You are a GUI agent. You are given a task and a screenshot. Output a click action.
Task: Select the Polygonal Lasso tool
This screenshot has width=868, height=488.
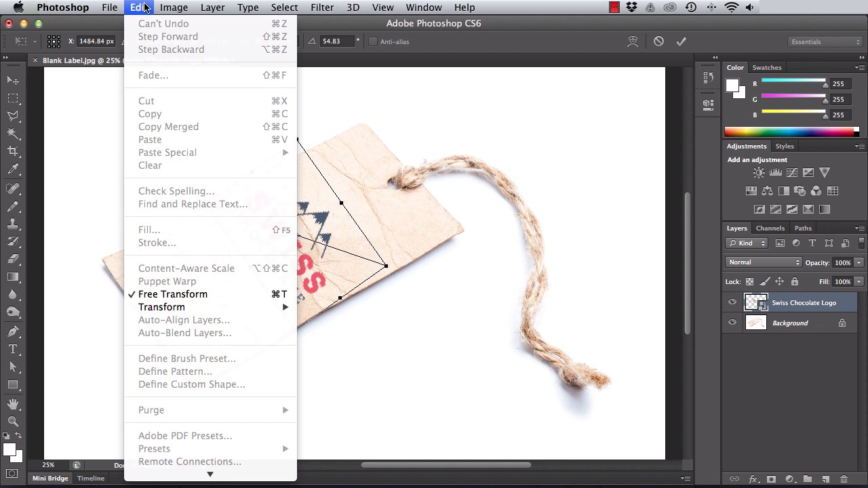coord(13,116)
